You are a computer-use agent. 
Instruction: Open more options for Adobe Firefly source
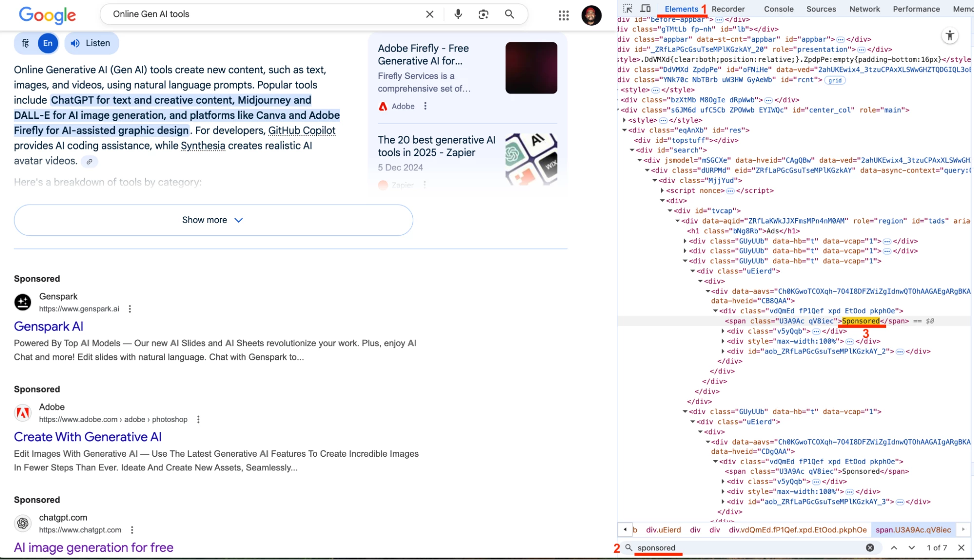point(425,106)
